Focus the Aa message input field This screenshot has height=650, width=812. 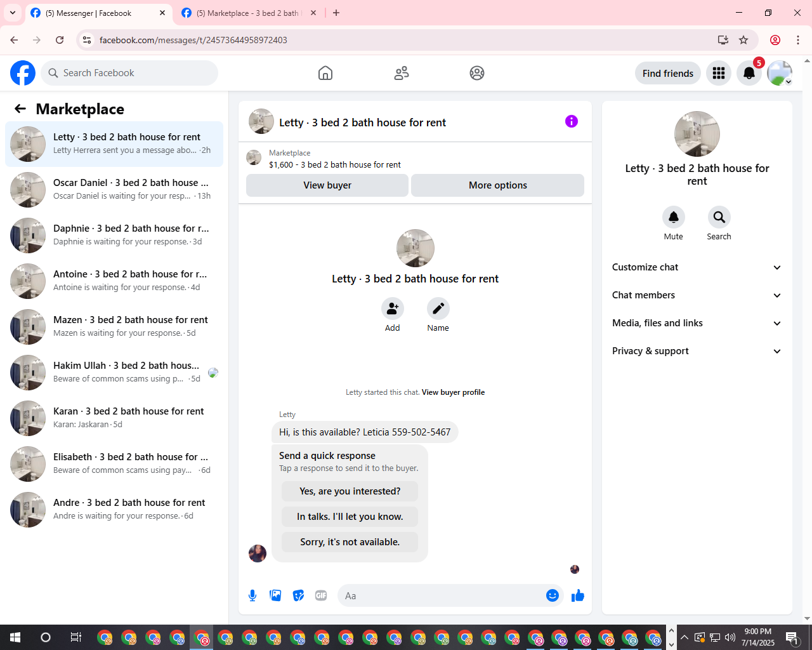[441, 595]
